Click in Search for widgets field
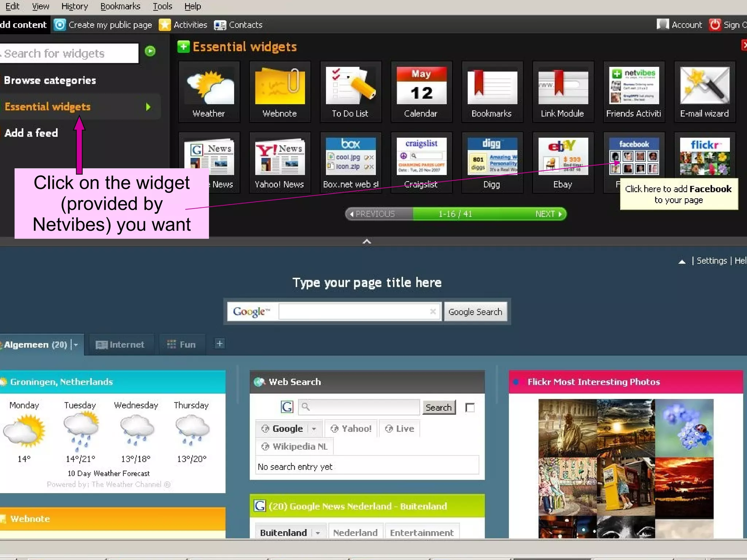The width and height of the screenshot is (747, 560). click(69, 54)
